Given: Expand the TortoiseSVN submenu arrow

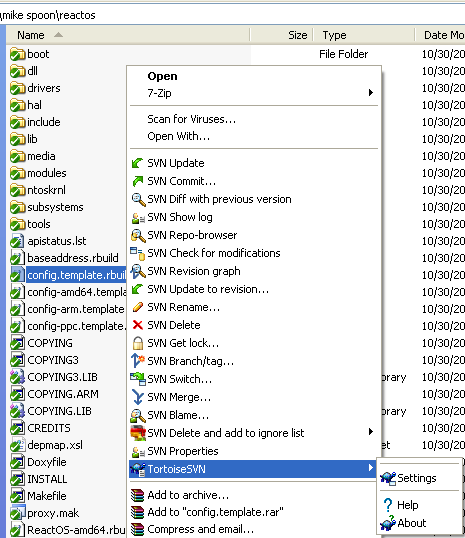Looking at the screenshot, I should tap(371, 468).
